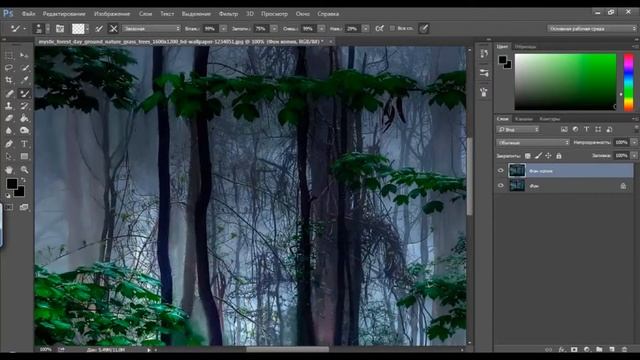This screenshot has height=360, width=640.
Task: Click the foreground color swatch in toolbox
Action: (x=12, y=184)
